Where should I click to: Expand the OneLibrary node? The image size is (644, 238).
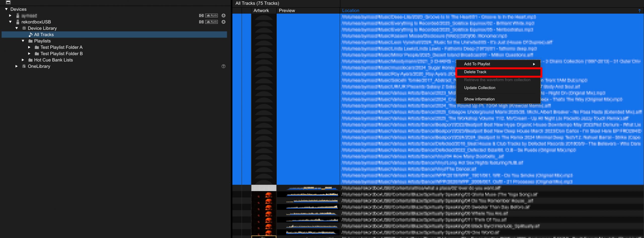pos(17,66)
